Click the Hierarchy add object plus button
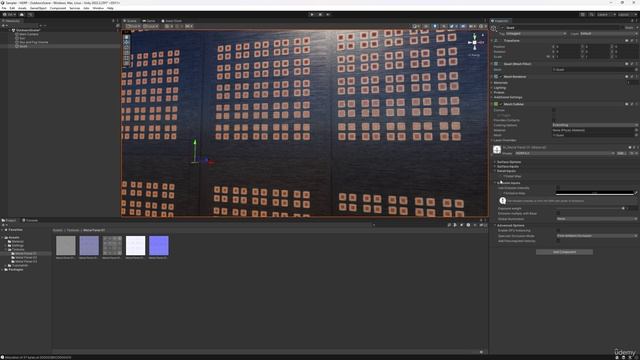Image resolution: width=640 pixels, height=360 pixels. pos(4,26)
